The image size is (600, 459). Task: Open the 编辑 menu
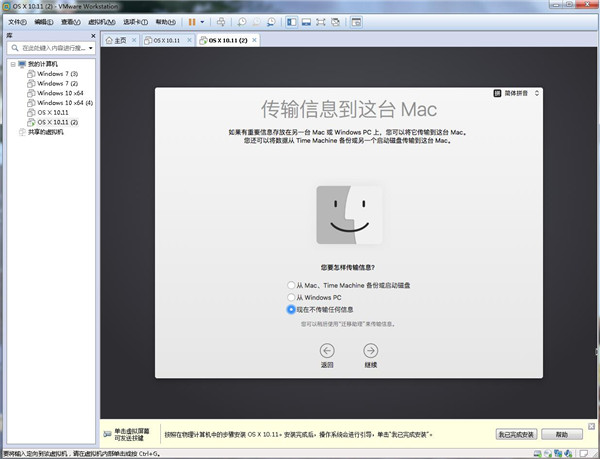click(x=44, y=22)
